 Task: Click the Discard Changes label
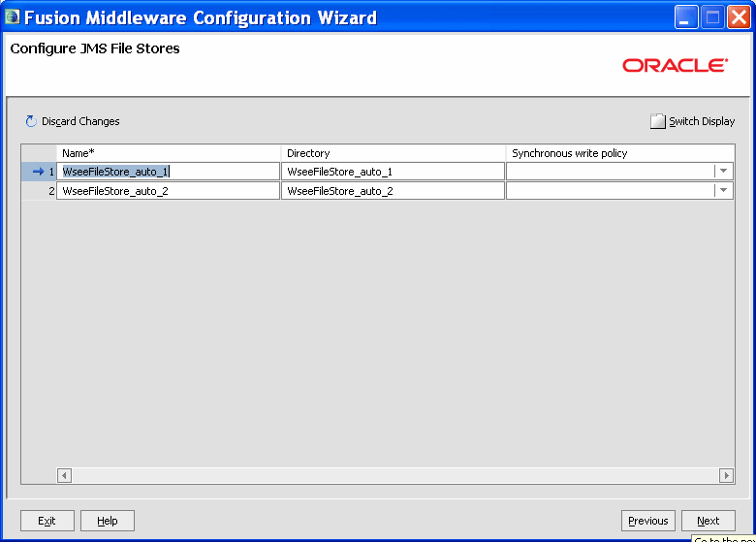click(80, 121)
